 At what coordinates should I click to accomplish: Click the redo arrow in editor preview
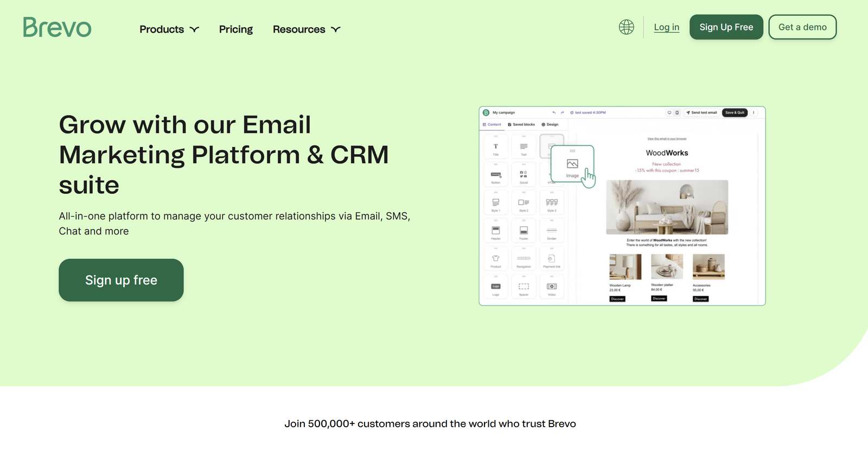563,113
